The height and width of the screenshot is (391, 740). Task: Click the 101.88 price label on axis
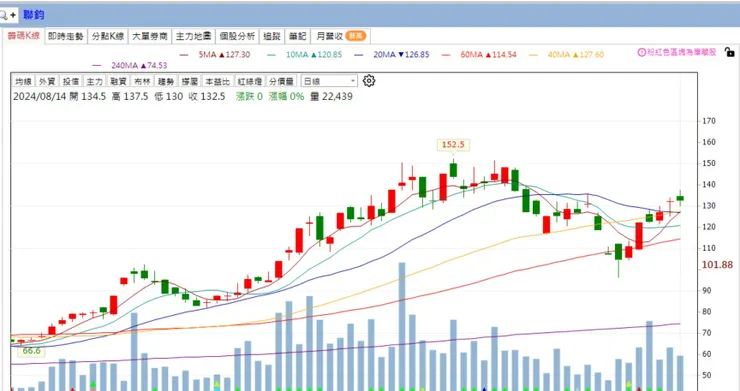tap(717, 265)
